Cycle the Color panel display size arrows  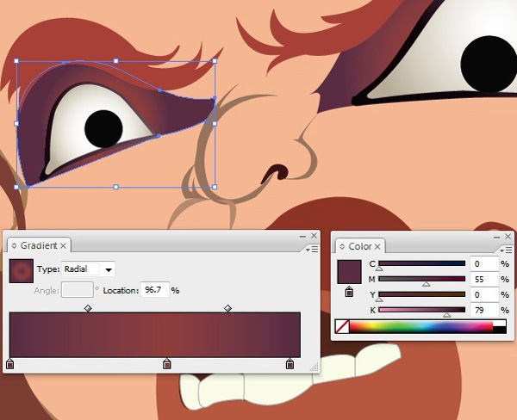pos(342,246)
